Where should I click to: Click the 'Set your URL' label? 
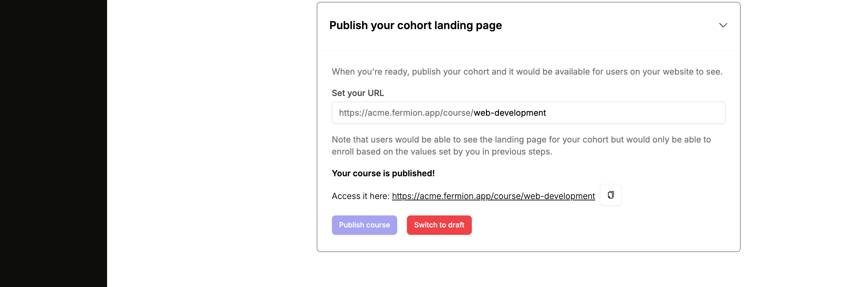pos(357,93)
